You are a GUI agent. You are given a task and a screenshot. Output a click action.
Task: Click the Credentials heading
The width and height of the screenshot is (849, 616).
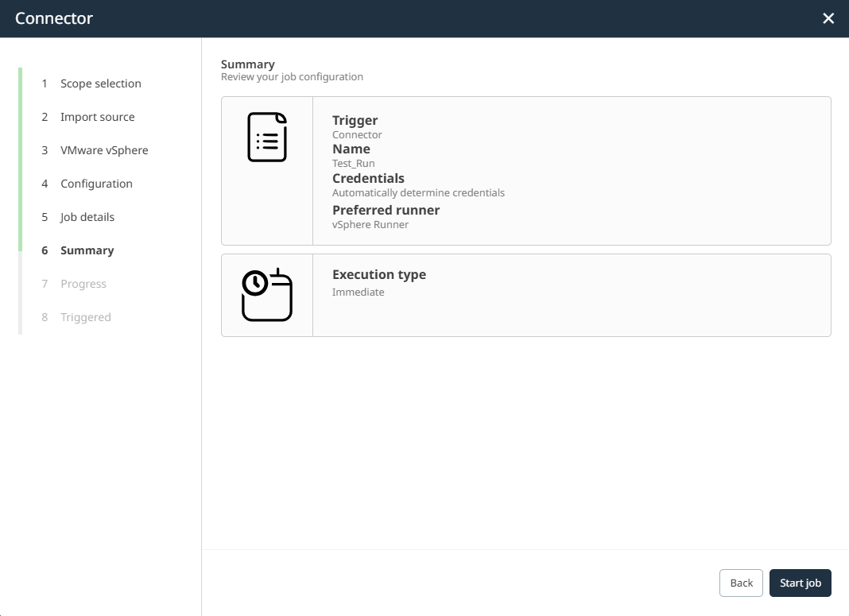click(368, 178)
